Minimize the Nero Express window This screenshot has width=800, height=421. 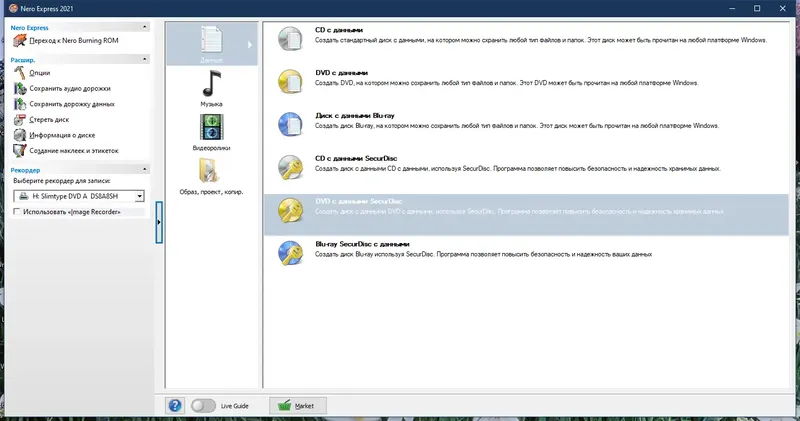pos(732,8)
